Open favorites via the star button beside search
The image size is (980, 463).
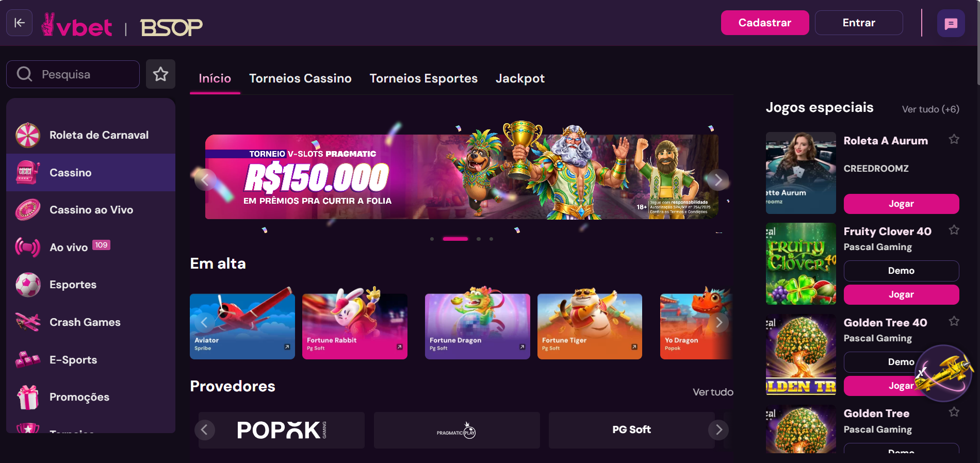pos(160,74)
